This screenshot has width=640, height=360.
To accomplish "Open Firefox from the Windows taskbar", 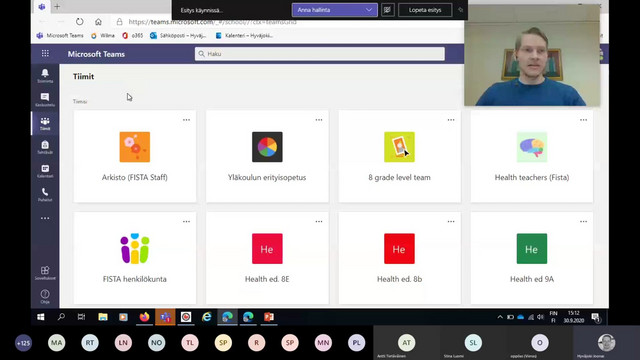I will pos(144,317).
